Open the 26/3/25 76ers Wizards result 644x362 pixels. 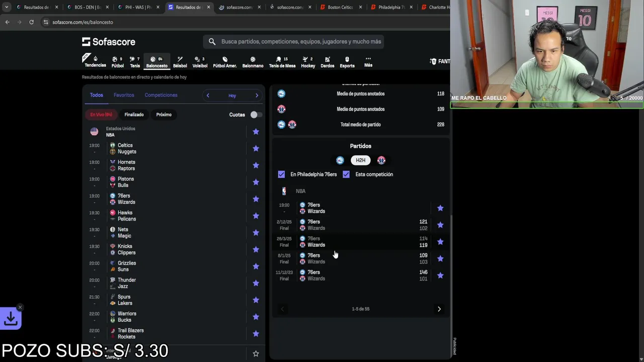pos(352,242)
